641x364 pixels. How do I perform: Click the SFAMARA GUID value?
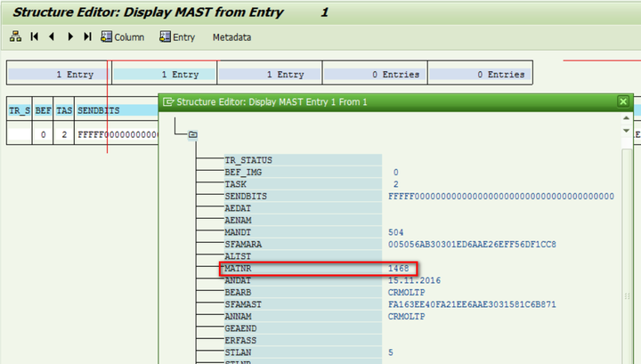pyautogui.click(x=472, y=245)
